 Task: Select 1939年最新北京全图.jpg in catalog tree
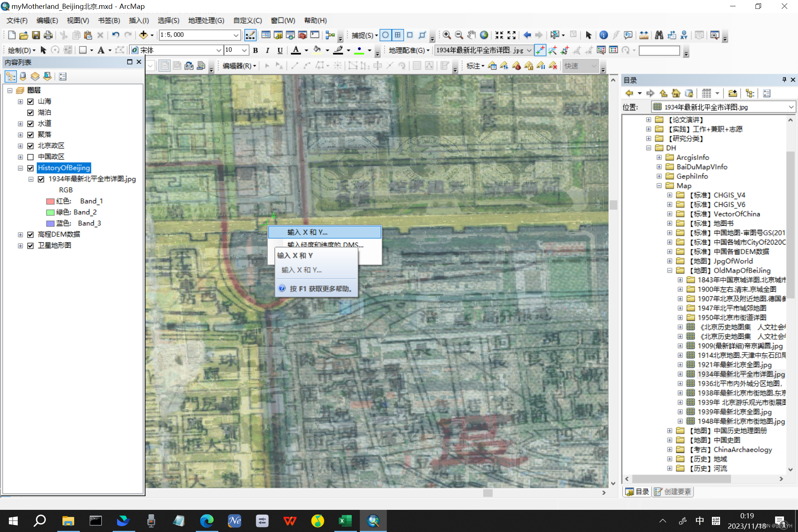click(734, 412)
